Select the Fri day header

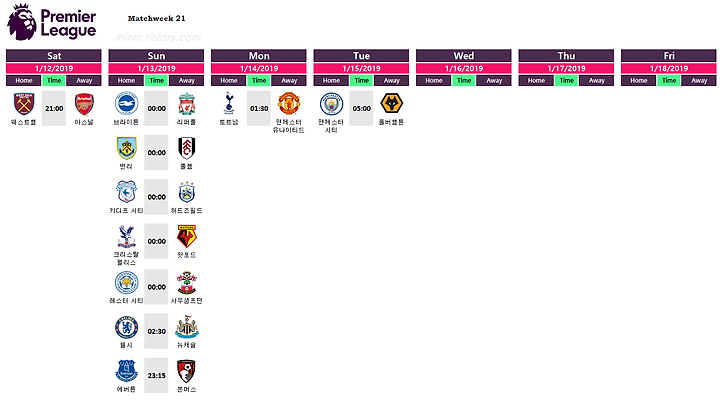point(669,56)
